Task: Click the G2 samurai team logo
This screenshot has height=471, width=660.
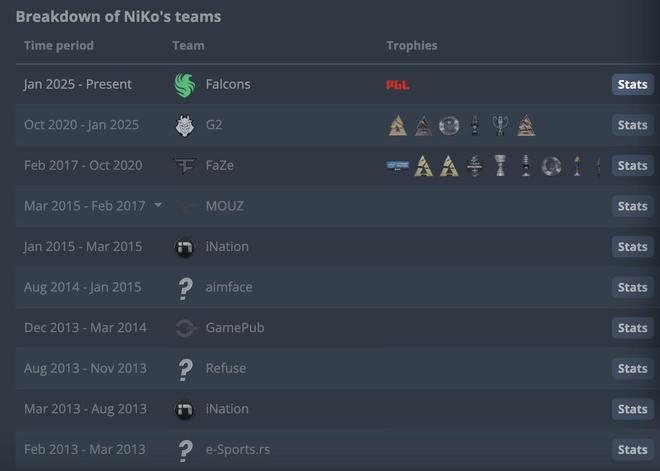Action: pyautogui.click(x=185, y=125)
